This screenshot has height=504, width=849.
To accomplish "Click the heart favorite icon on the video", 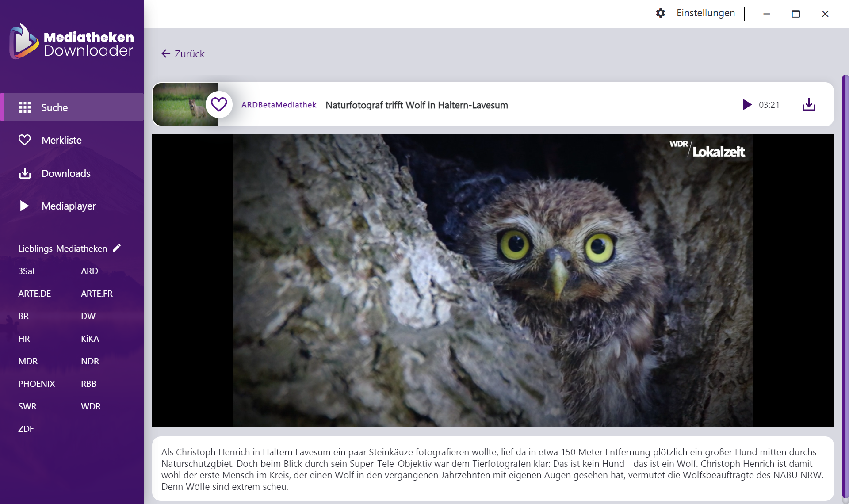I will 219,105.
